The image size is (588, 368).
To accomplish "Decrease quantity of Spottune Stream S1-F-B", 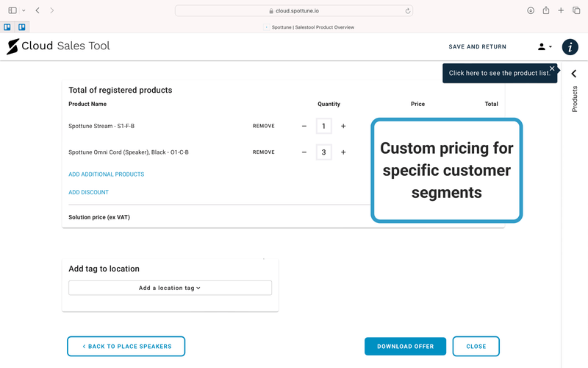I will pyautogui.click(x=304, y=126).
